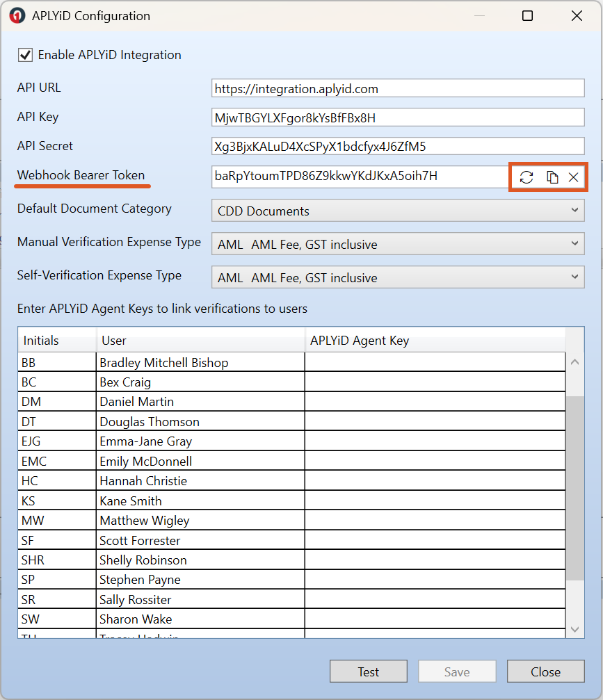Image resolution: width=603 pixels, height=700 pixels.
Task: Click initials cell SHR
Action: [x=57, y=560]
